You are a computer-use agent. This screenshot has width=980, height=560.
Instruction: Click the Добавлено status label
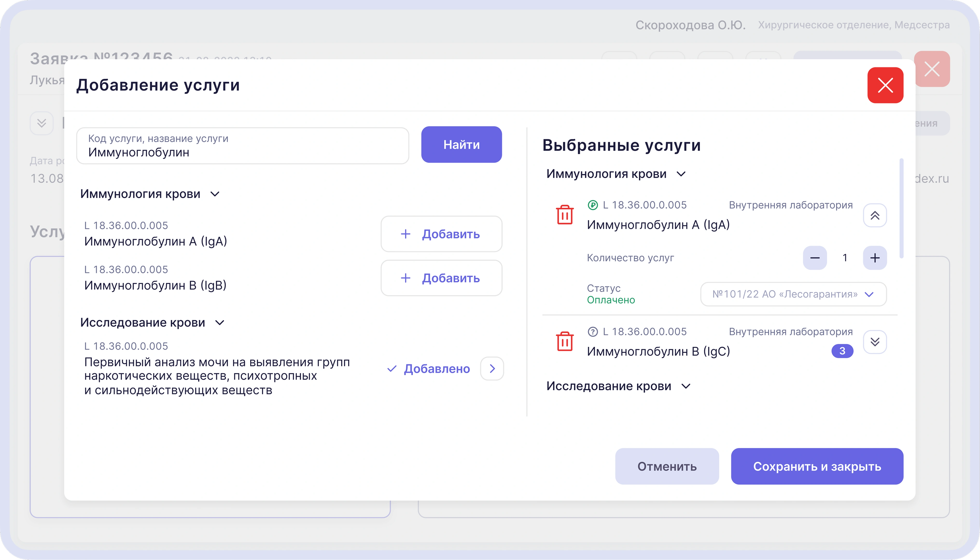pos(437,369)
